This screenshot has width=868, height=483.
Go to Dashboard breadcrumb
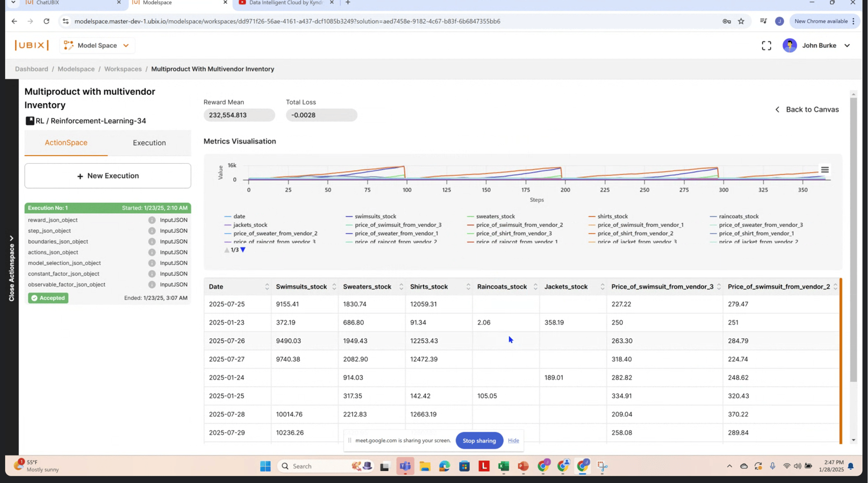tap(32, 69)
